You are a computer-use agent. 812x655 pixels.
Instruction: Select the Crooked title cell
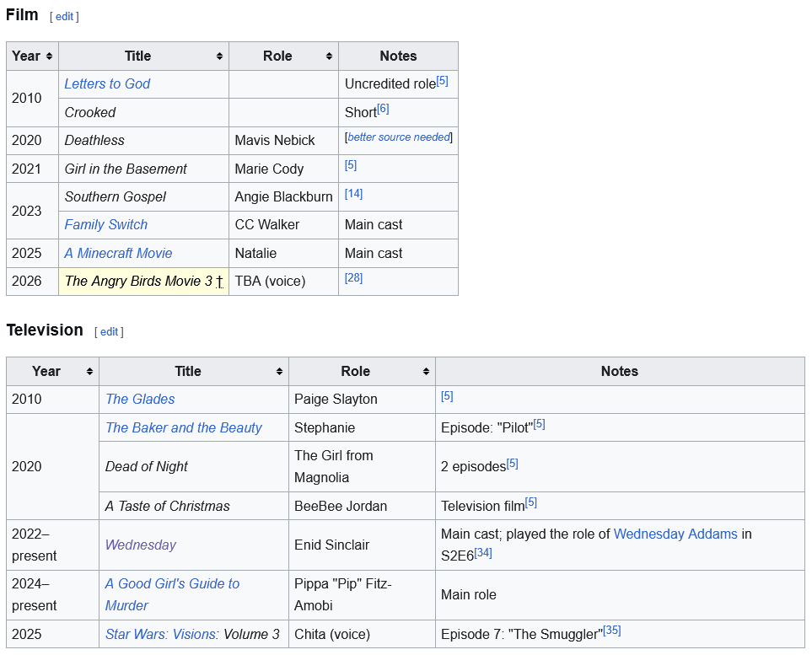[x=144, y=112]
